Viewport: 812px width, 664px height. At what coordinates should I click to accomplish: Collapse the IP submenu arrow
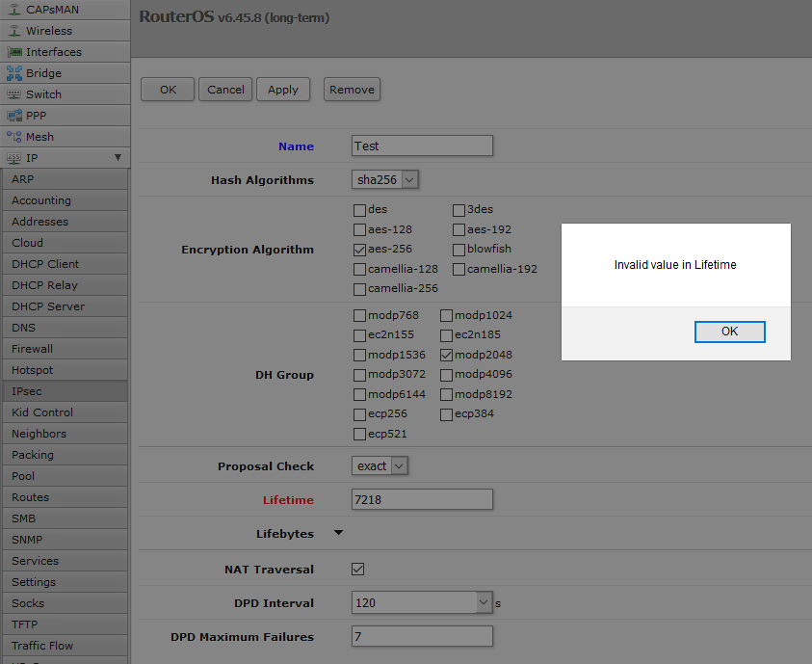(118, 157)
